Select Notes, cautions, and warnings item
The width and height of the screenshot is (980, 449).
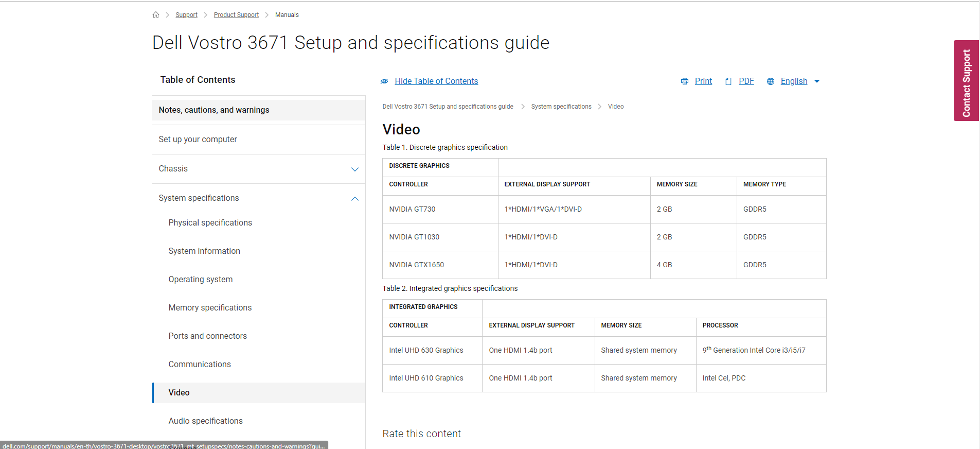259,110
